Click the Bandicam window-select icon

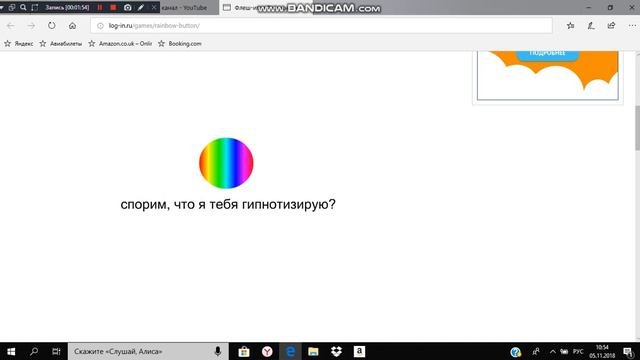click(x=12, y=7)
